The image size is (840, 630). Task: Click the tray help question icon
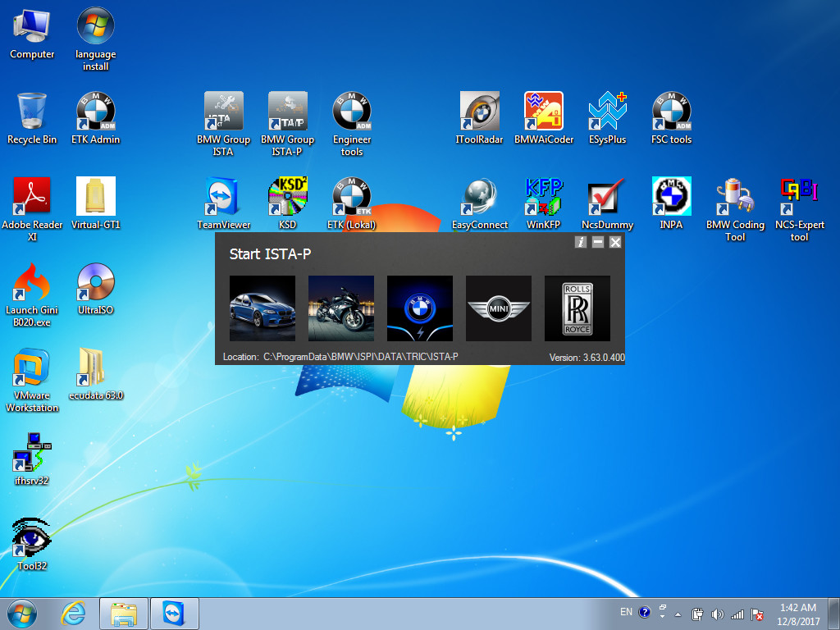(645, 612)
